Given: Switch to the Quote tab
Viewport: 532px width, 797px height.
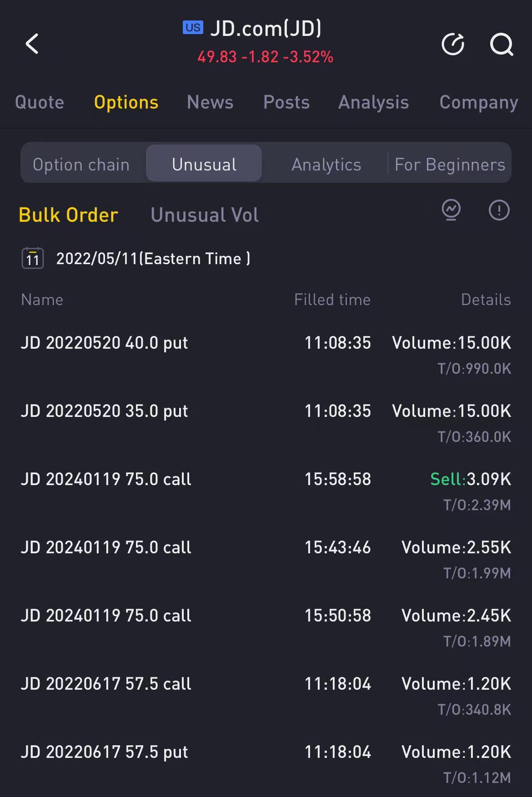Looking at the screenshot, I should click(x=40, y=102).
